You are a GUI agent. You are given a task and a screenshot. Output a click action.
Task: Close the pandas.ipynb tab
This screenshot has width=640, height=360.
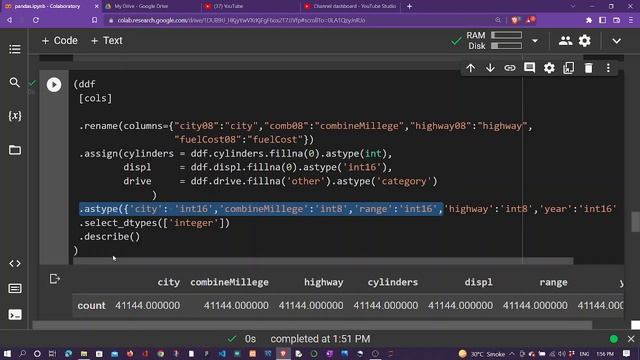(97, 6)
